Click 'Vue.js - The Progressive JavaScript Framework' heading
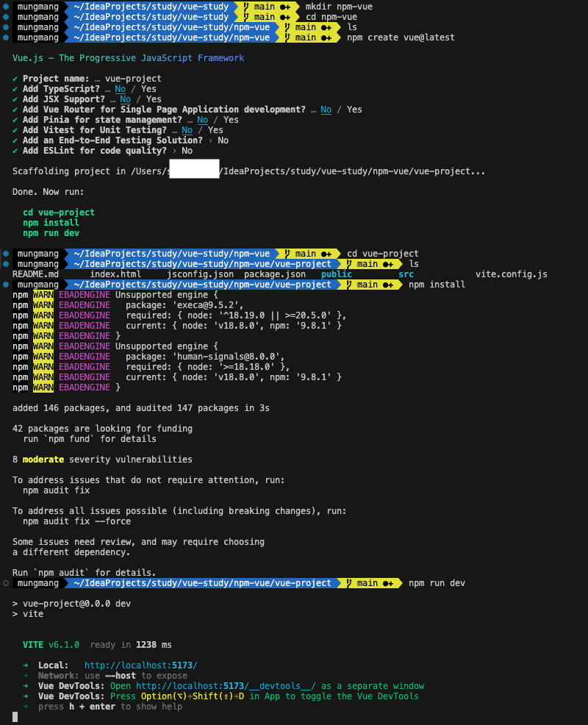 point(128,58)
